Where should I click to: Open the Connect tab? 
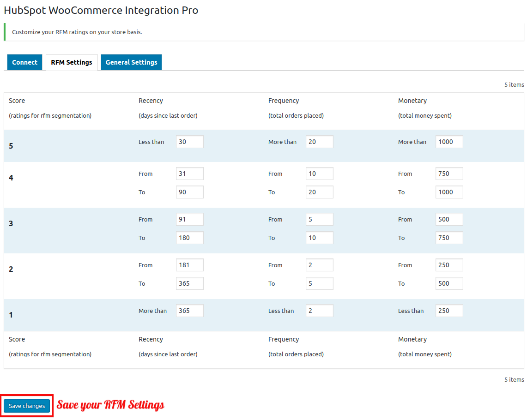[x=24, y=62]
